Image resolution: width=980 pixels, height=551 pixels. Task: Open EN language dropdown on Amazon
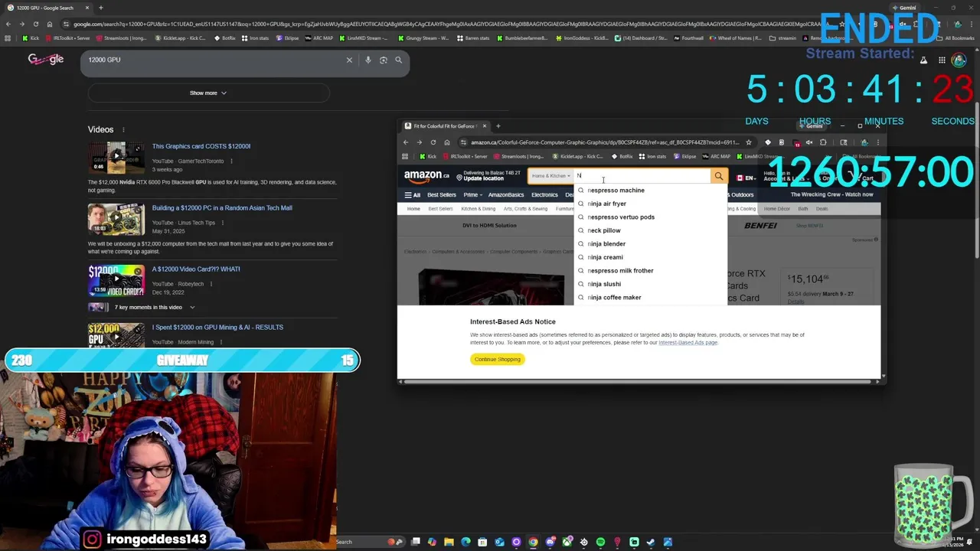click(x=746, y=178)
